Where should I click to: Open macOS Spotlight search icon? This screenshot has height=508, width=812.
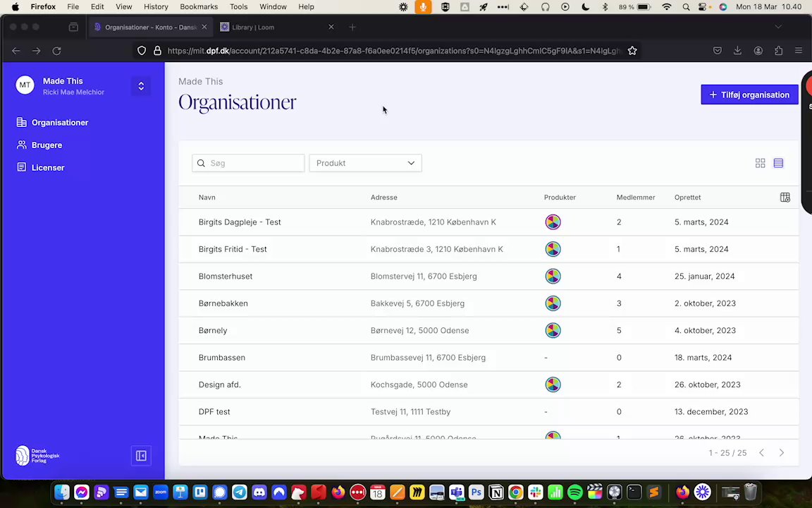pos(686,7)
